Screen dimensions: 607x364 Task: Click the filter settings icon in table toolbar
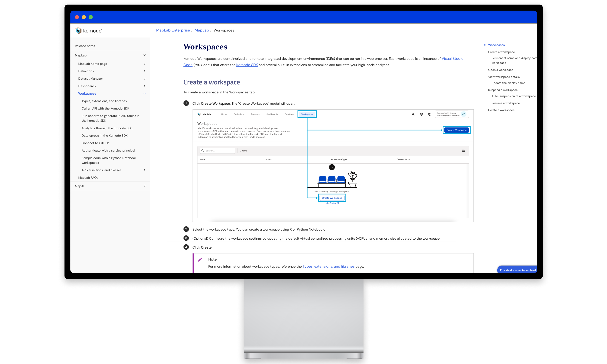pos(463,151)
